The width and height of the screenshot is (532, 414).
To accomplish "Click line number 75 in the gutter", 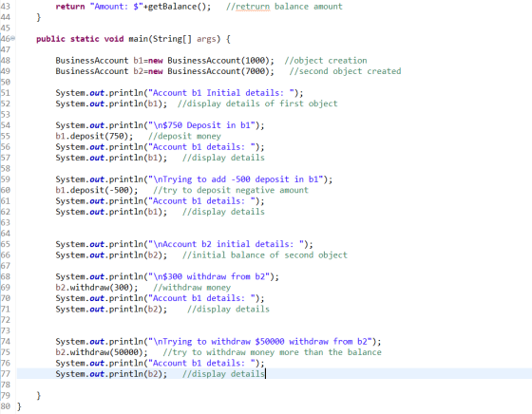I will tap(6, 352).
